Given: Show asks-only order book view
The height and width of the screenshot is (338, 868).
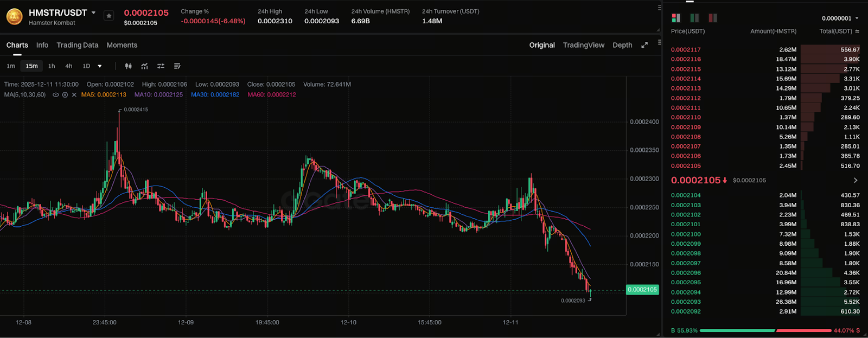Looking at the screenshot, I should 713,18.
